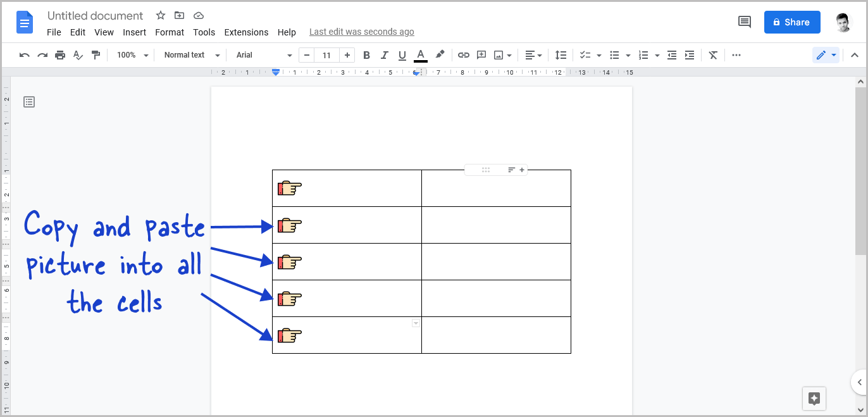This screenshot has height=417, width=868.
Task: Click the Line spacing icon
Action: tap(561, 55)
